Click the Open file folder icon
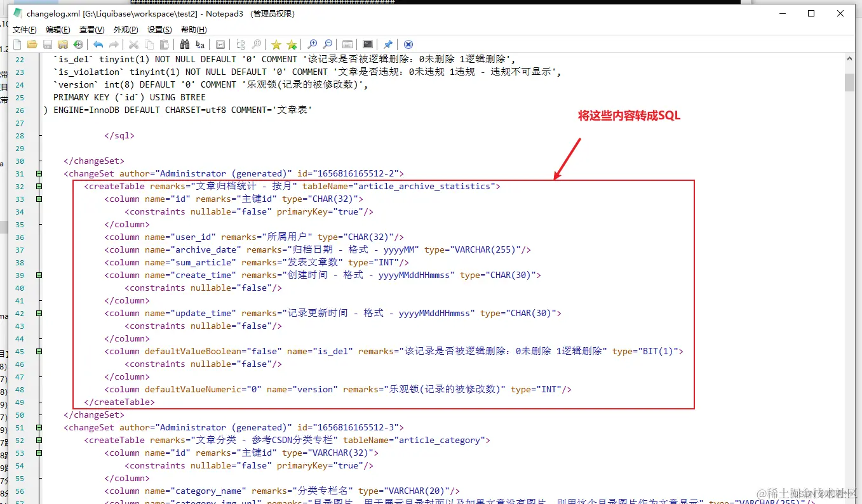This screenshot has width=862, height=504. (32, 44)
